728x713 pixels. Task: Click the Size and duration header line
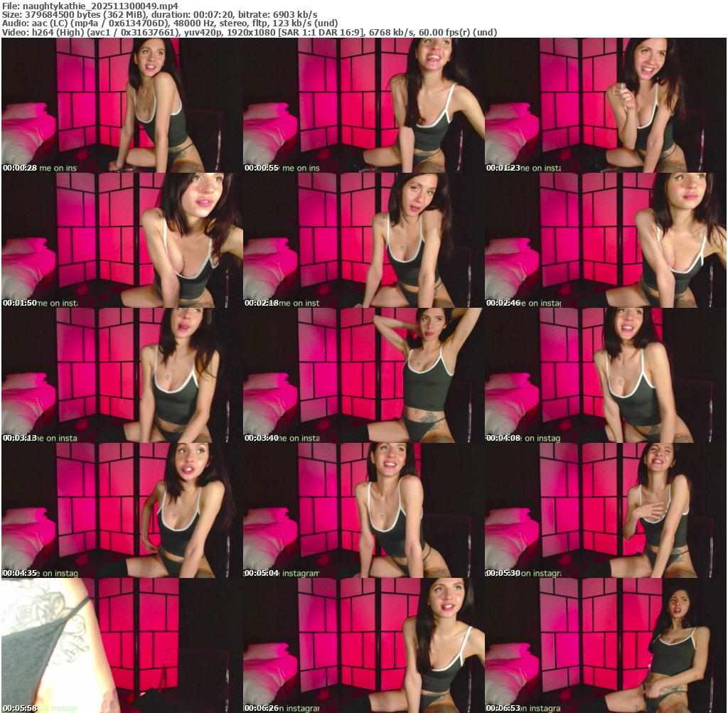159,14
